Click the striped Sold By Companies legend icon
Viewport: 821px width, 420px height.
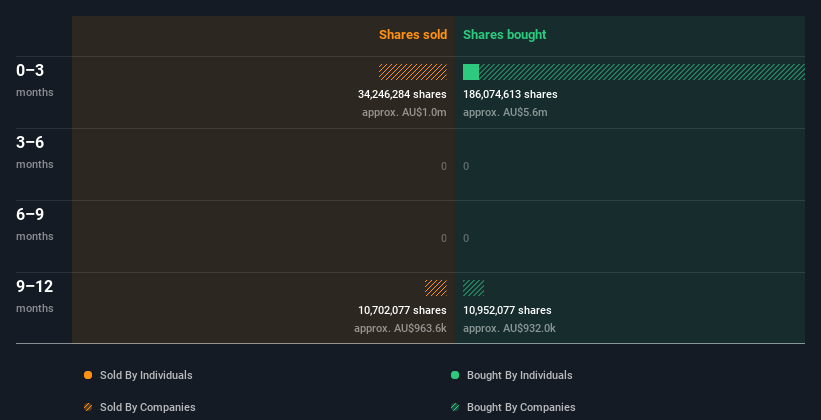[x=88, y=407]
